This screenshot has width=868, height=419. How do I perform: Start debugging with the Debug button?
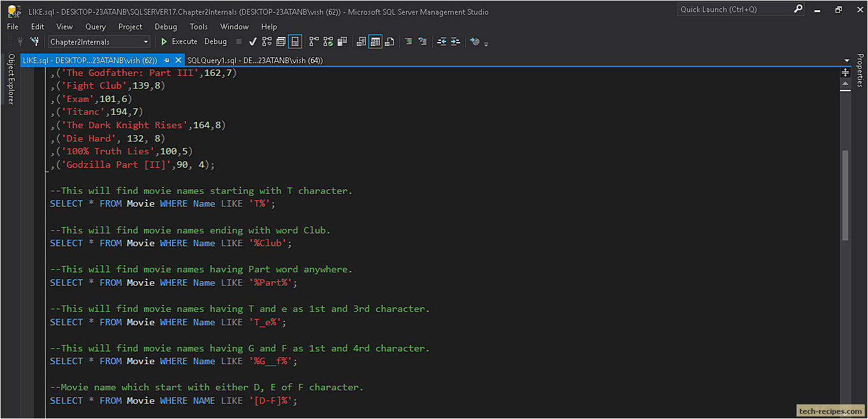(215, 41)
